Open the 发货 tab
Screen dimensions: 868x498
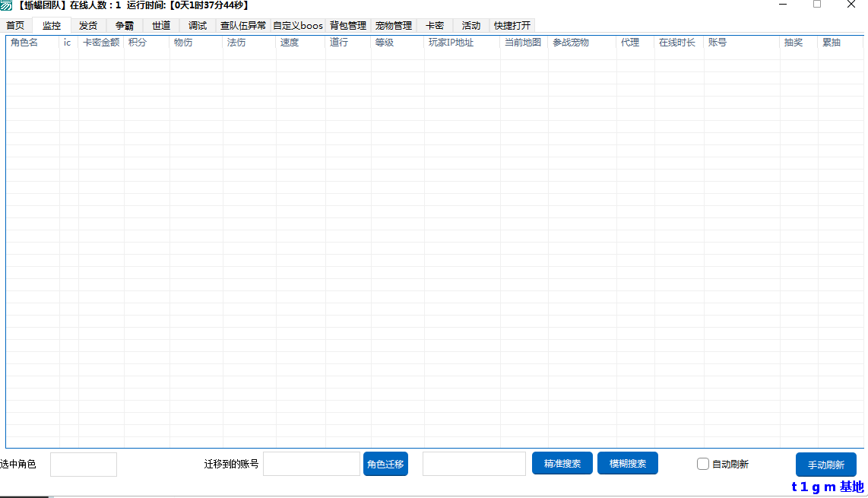coord(87,24)
